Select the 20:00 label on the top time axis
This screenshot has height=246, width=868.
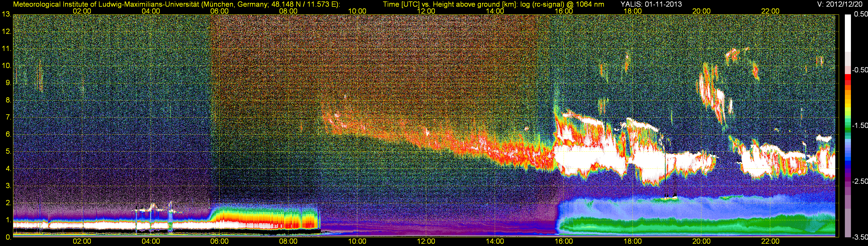tap(702, 11)
